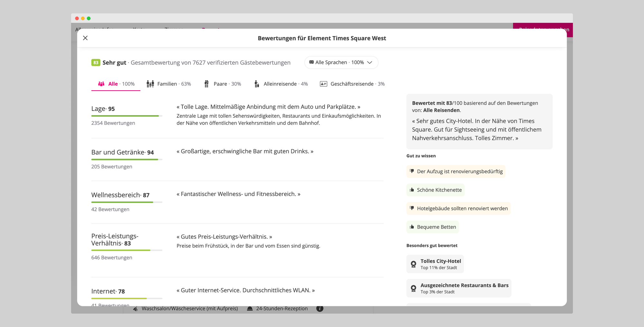Viewport: 644px width, 327px height.
Task: Click the Fantastischer Wellness- und Fitnessbereich quote
Action: 239,194
